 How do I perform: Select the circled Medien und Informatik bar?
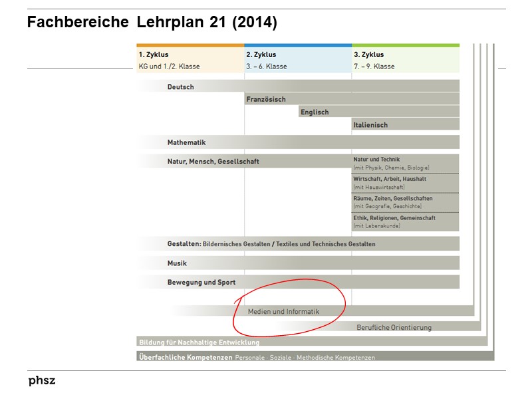[x=283, y=311]
